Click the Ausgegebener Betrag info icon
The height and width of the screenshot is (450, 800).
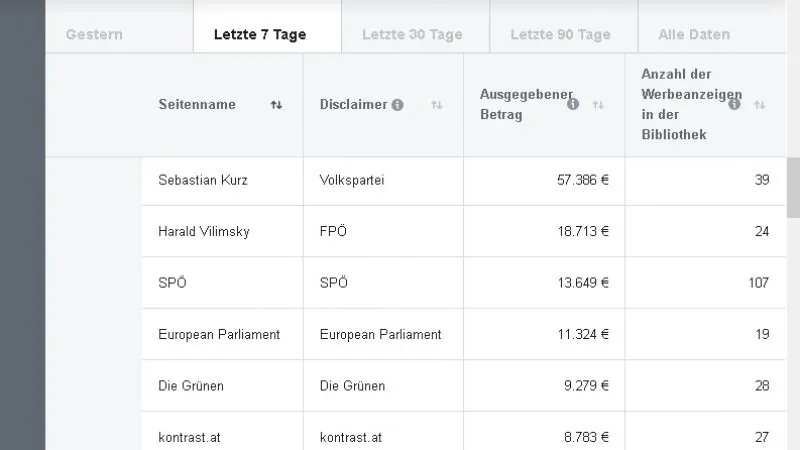573,104
